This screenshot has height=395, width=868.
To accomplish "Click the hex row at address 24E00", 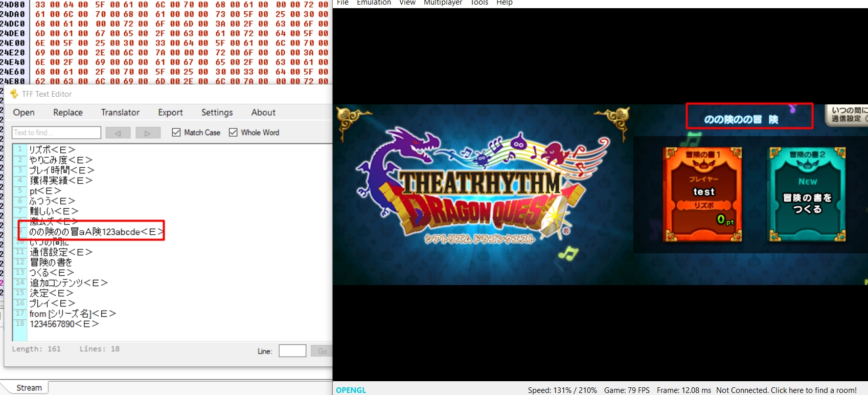I will coord(165,43).
